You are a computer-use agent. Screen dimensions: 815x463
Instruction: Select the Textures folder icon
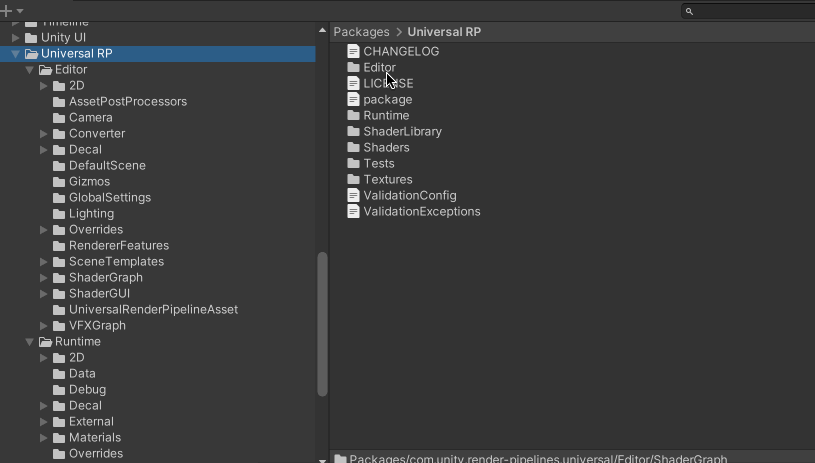coord(353,179)
